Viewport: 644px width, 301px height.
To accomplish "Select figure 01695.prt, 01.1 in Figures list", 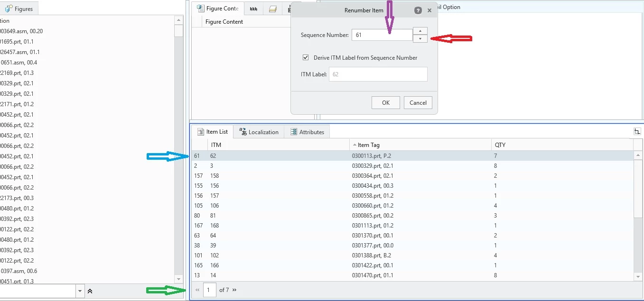I will 87,42.
